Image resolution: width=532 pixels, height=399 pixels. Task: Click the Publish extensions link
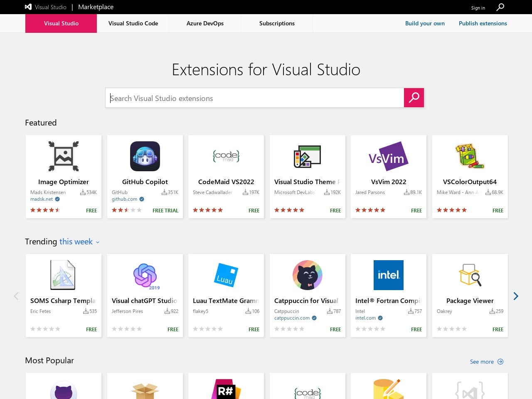click(483, 23)
